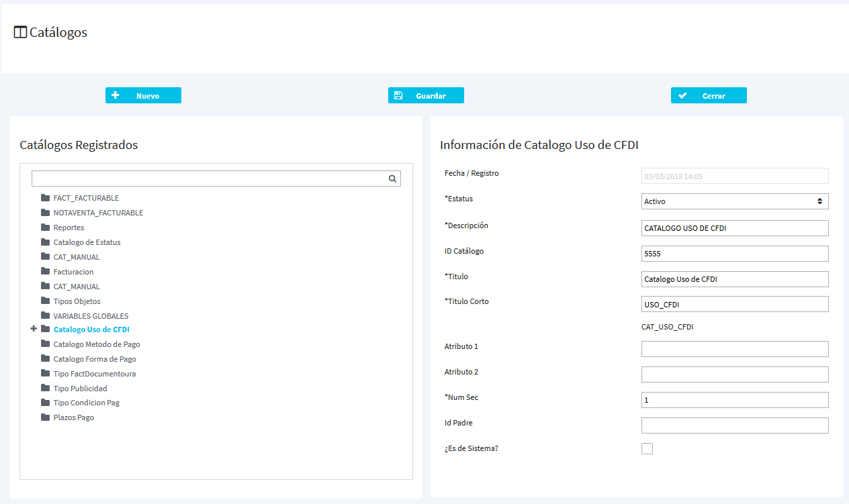Image resolution: width=849 pixels, height=504 pixels.
Task: Click the Catálogos panel icon in header
Action: [20, 32]
